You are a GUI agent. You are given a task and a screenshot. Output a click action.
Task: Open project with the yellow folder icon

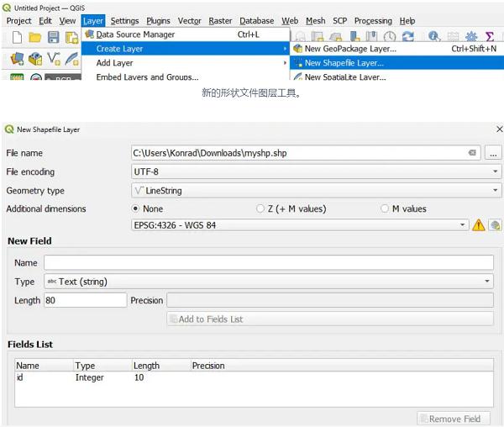click(34, 38)
